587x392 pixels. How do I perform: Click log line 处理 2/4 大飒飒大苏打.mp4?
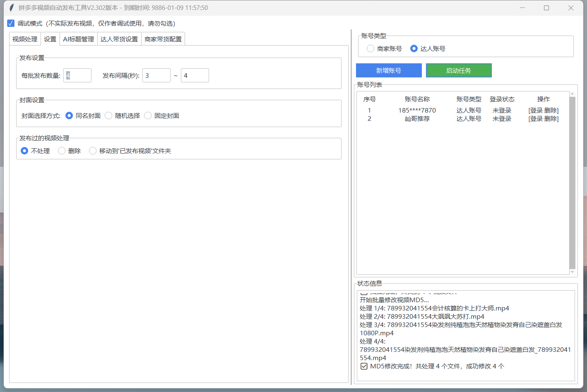(x=422, y=317)
